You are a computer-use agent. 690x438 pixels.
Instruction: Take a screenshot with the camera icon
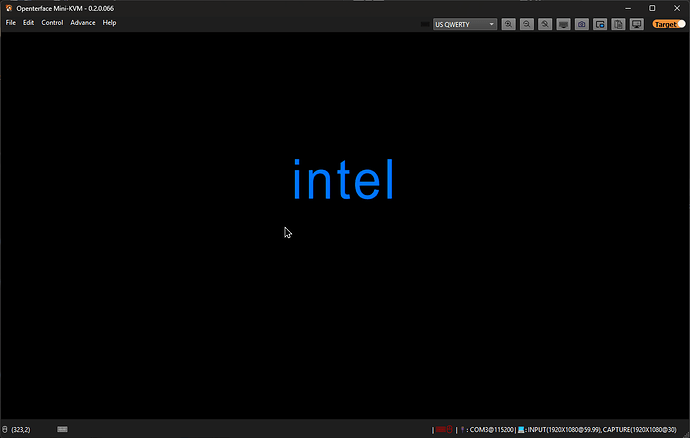pyautogui.click(x=582, y=24)
